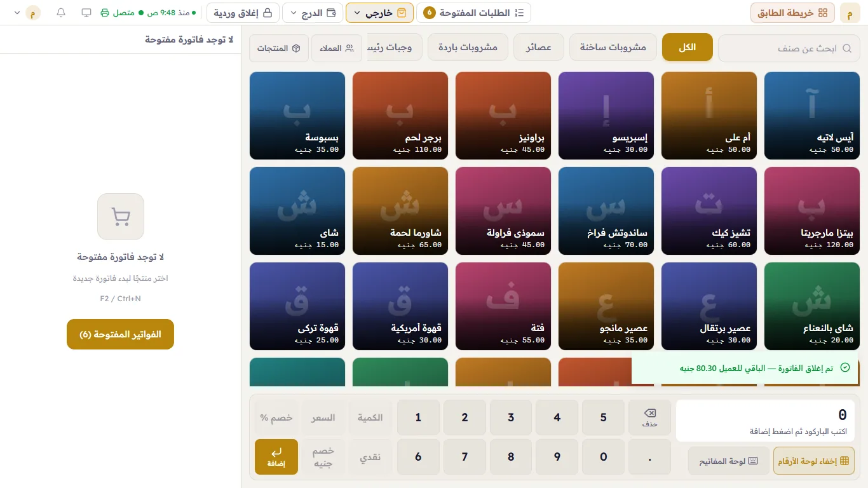Select the نقدي cash key
Image resolution: width=868 pixels, height=488 pixels.
[x=370, y=457]
